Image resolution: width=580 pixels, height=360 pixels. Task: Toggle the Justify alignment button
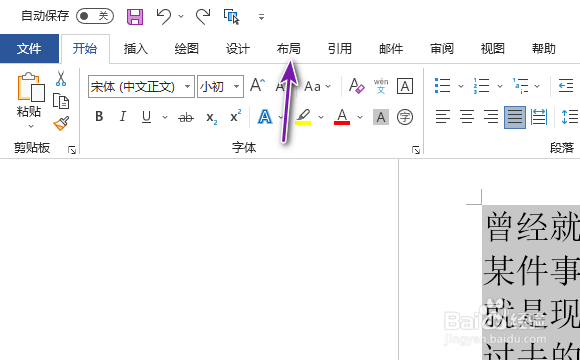(515, 117)
